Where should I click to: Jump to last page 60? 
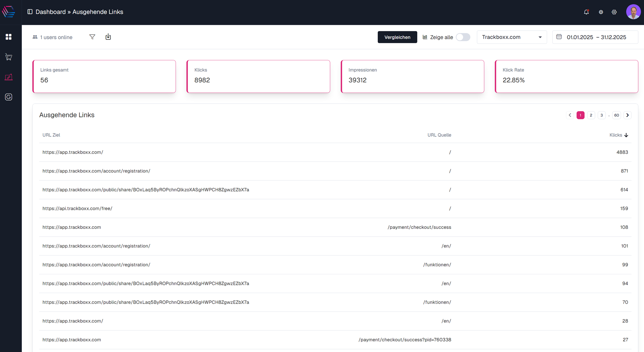pos(616,115)
